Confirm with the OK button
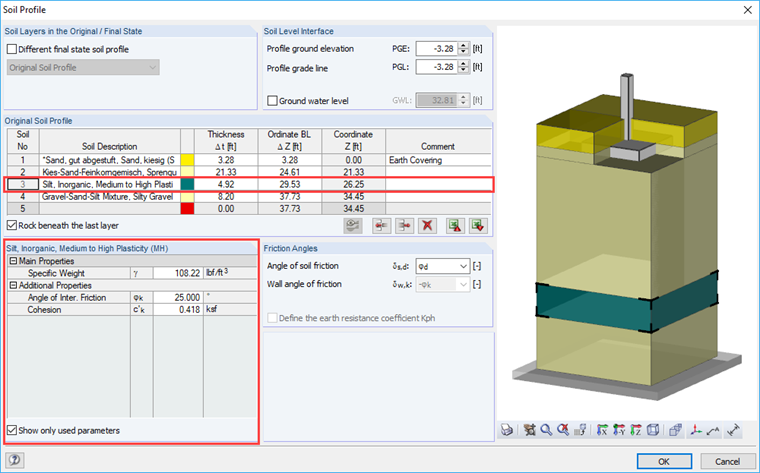 point(664,461)
